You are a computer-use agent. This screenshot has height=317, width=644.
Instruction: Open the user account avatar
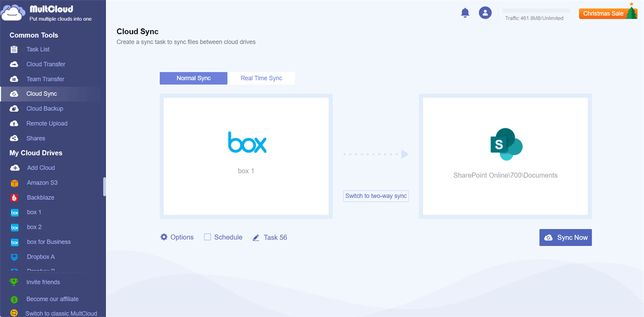485,13
